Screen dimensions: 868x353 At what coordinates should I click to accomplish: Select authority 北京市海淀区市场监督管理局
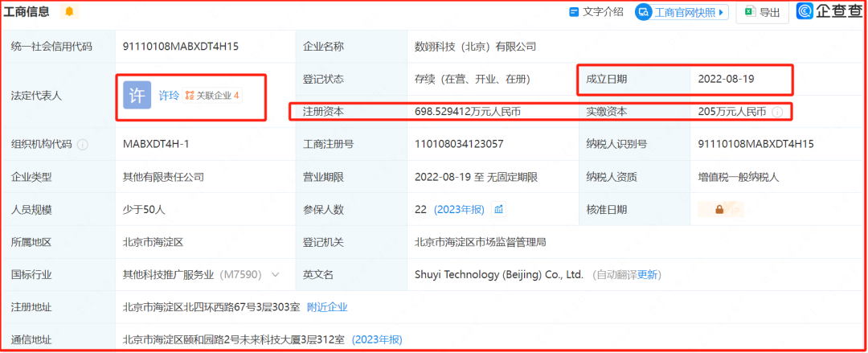pyautogui.click(x=481, y=242)
